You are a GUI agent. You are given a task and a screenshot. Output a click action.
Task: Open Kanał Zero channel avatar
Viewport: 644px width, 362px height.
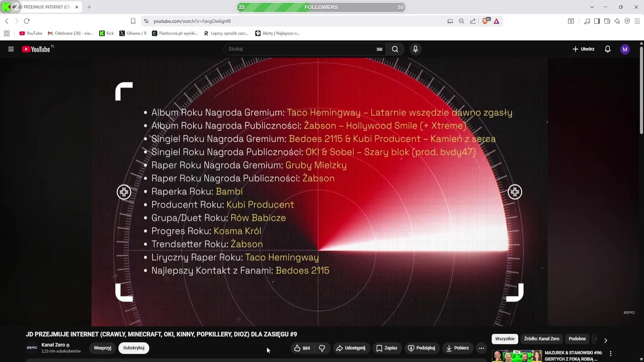(x=32, y=348)
